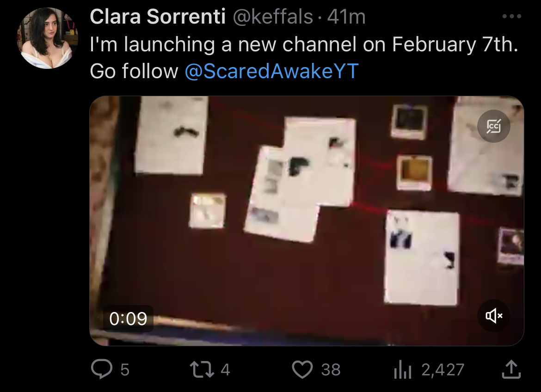The image size is (541, 392).
Task: Open Clara Sorrenti's profile picture
Action: (x=47, y=38)
